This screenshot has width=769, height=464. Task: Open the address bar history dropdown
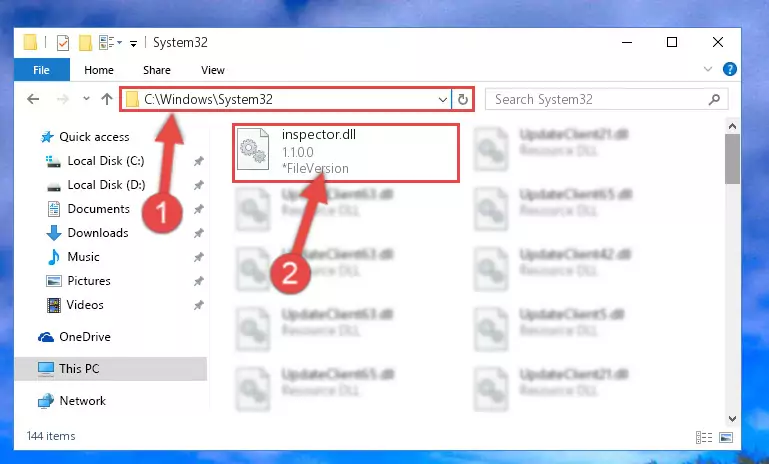[442, 100]
